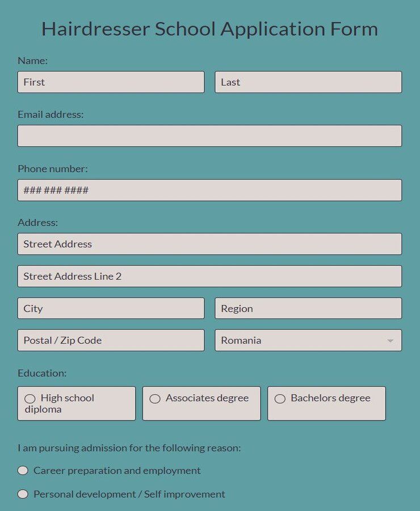Click the Postal / Zip Code field
Image resolution: width=420 pixels, height=511 pixels.
tap(111, 340)
